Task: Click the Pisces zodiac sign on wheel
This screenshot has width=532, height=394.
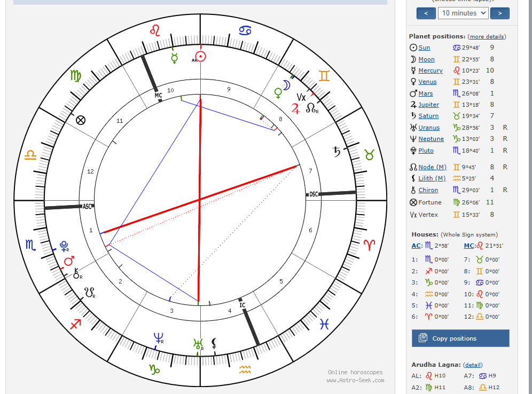Action: pyautogui.click(x=324, y=325)
